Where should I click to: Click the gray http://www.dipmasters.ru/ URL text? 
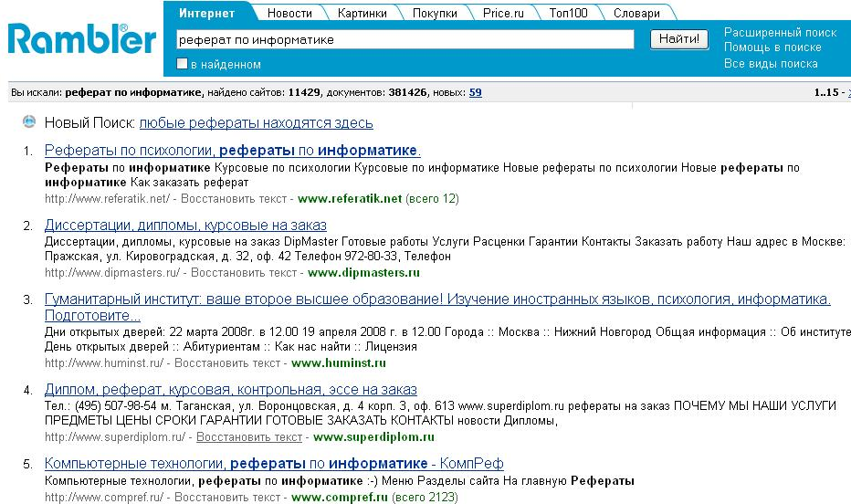coord(112,272)
